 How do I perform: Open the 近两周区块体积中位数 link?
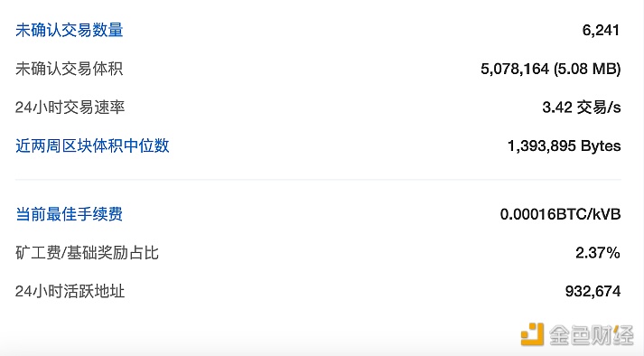tap(92, 145)
